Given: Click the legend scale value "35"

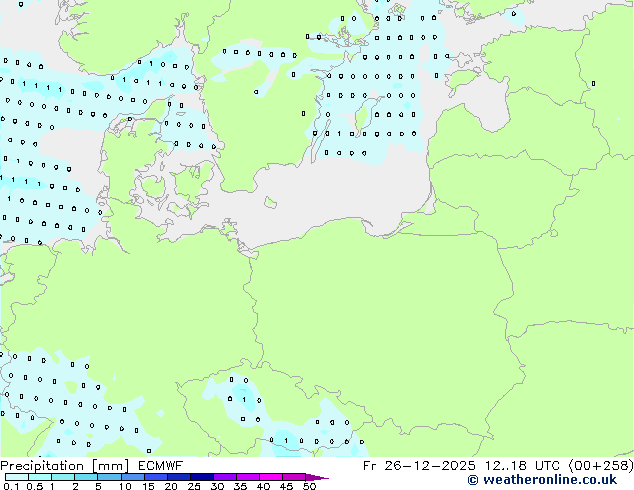Looking at the screenshot, I should click(x=240, y=486).
